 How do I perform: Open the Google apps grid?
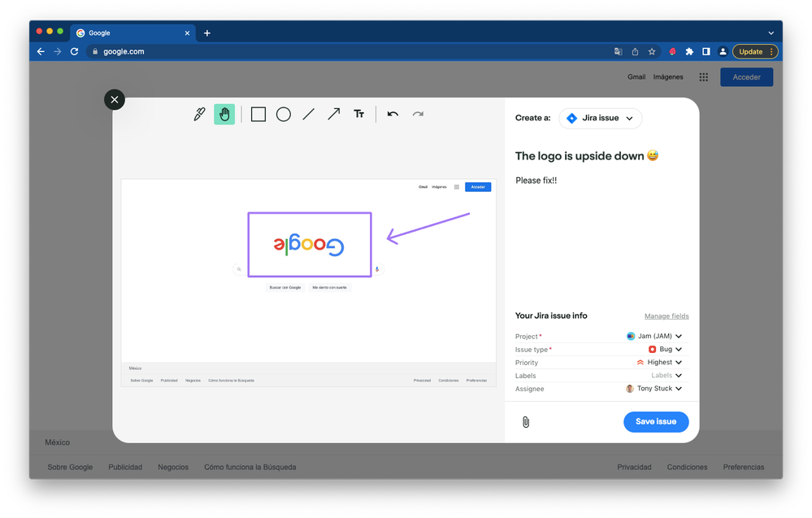(x=703, y=76)
